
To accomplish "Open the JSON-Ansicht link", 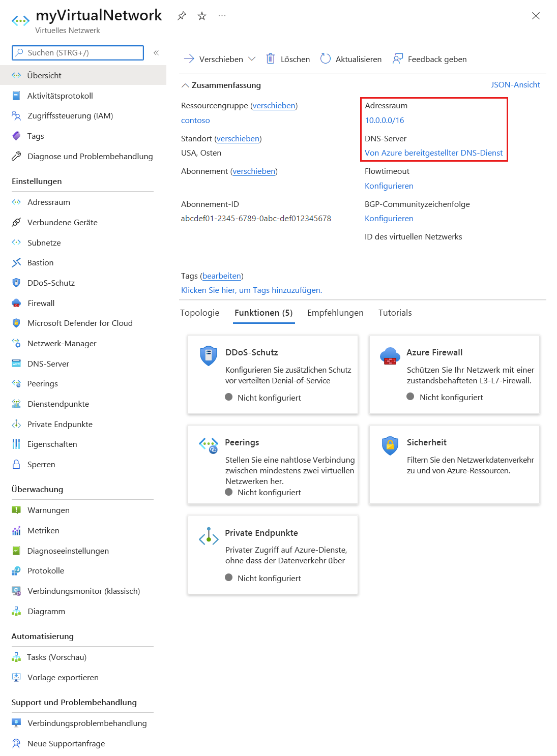I will (515, 85).
